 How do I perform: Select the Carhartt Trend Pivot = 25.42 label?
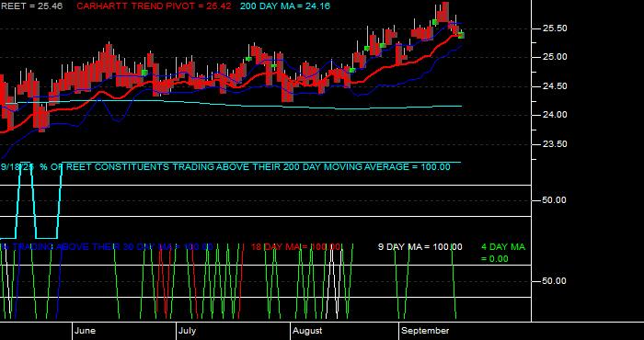(154, 6)
